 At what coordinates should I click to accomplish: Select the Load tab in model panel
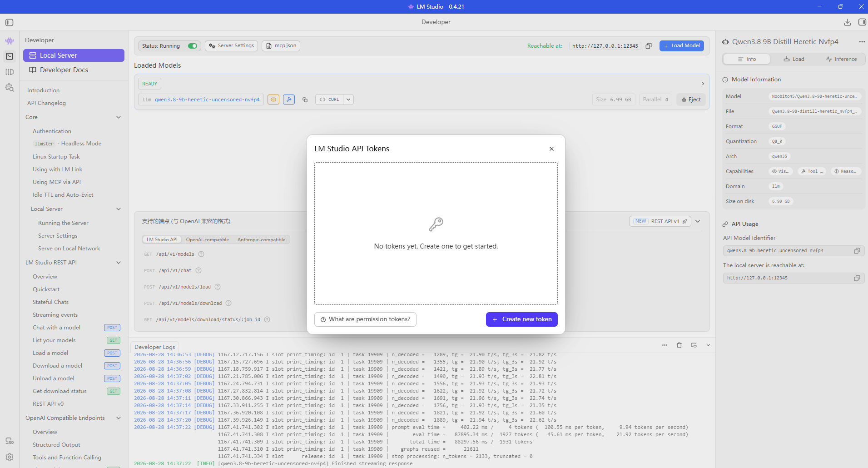[794, 59]
